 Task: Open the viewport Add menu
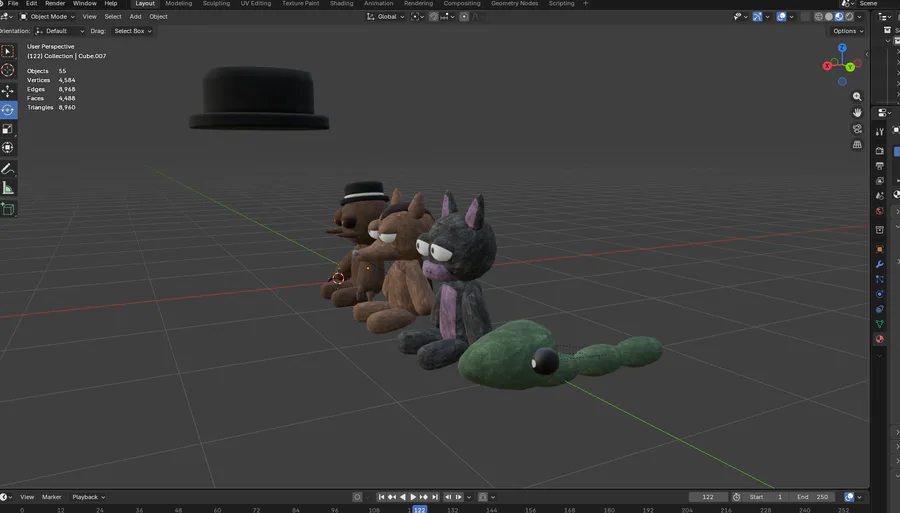click(x=135, y=17)
